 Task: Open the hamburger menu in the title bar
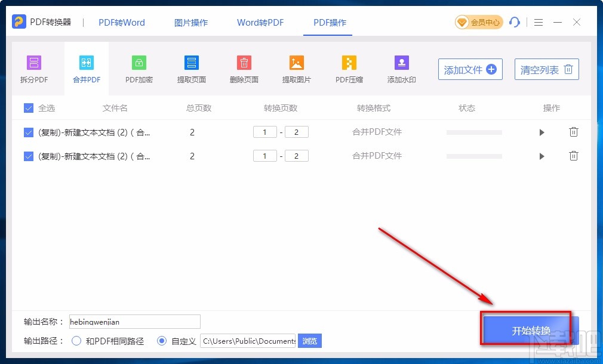[538, 22]
